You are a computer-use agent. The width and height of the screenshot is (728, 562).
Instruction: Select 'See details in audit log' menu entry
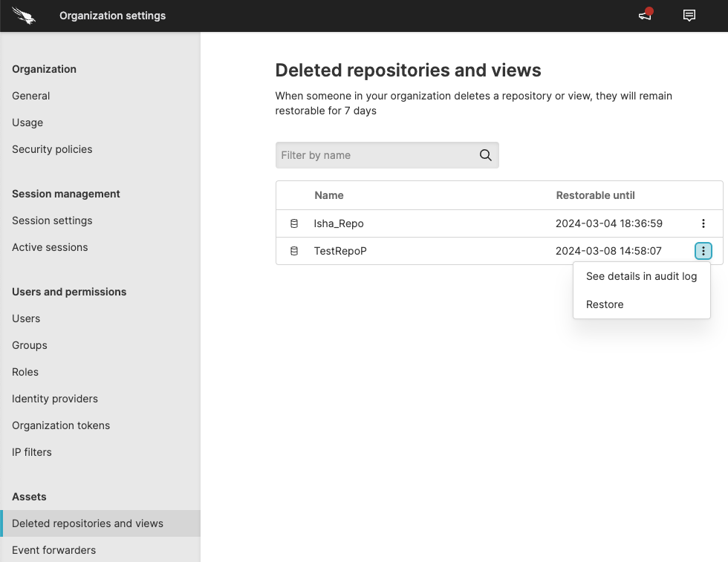641,276
